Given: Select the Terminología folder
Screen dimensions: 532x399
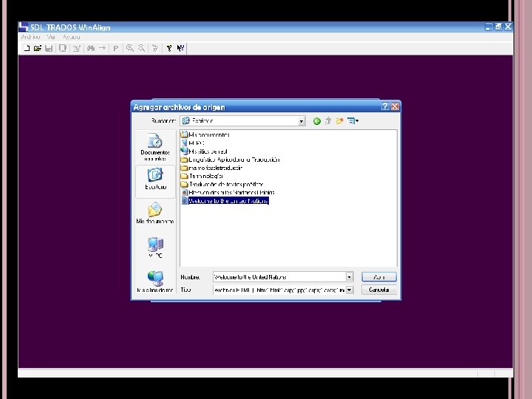Looking at the screenshot, I should click(x=202, y=176).
